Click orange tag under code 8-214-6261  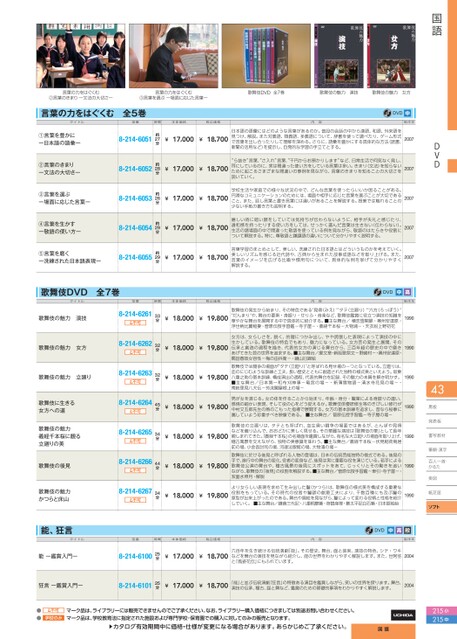(x=135, y=322)
